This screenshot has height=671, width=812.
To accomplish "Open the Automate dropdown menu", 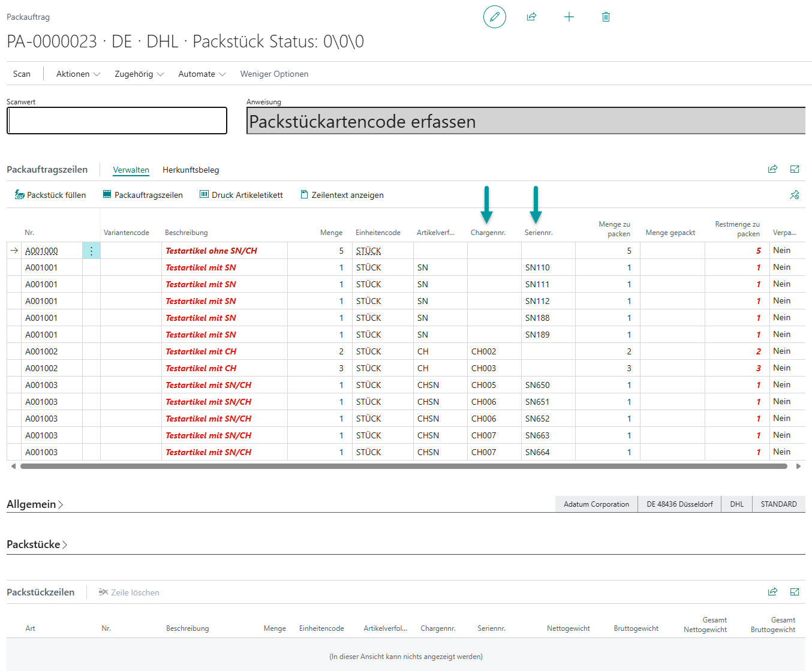I will tap(202, 74).
